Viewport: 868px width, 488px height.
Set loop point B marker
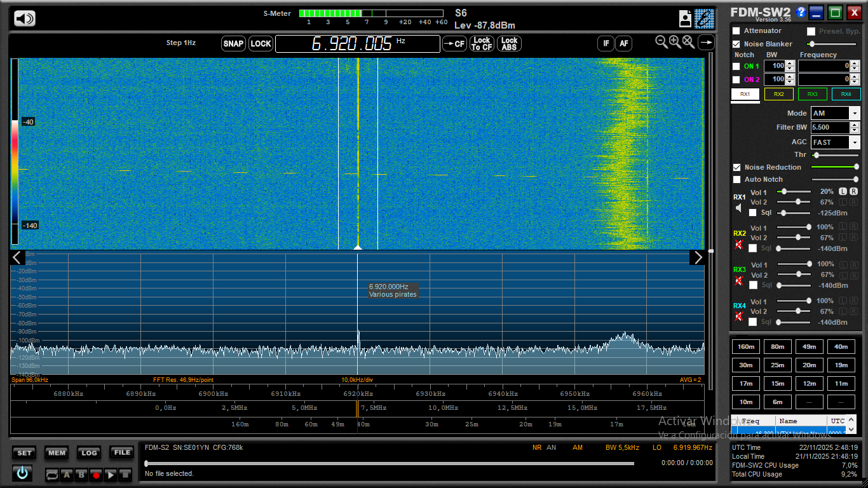pos(81,475)
